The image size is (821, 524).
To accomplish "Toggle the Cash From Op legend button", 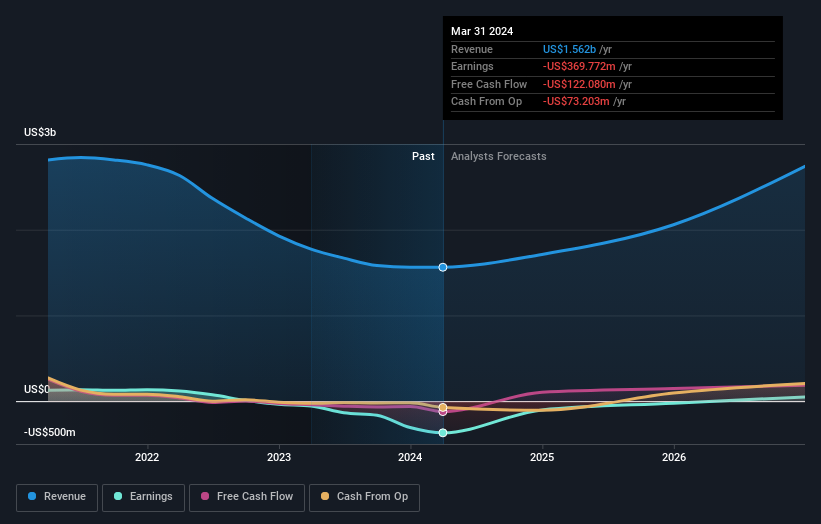I will click(364, 497).
